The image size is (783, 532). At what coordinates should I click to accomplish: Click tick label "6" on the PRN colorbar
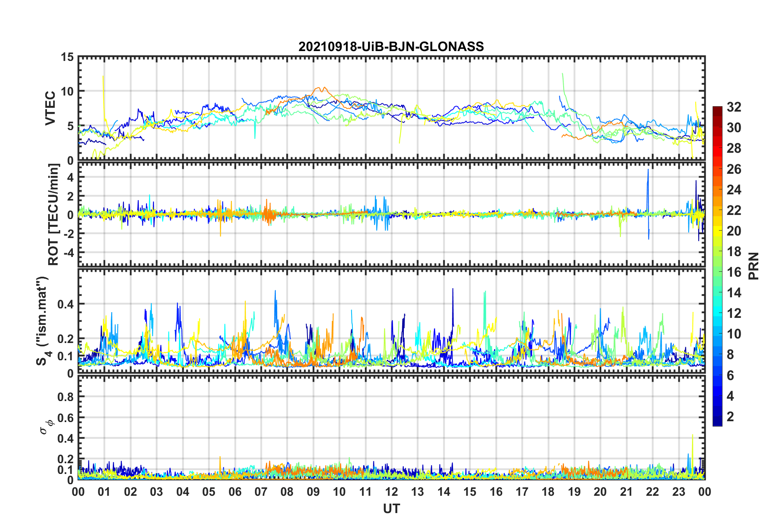pyautogui.click(x=730, y=376)
